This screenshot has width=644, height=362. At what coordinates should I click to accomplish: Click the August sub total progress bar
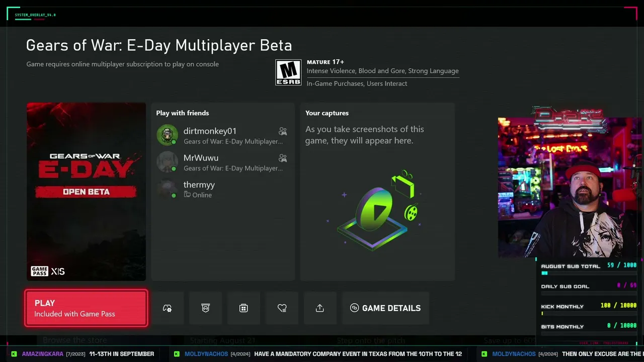pyautogui.click(x=589, y=273)
